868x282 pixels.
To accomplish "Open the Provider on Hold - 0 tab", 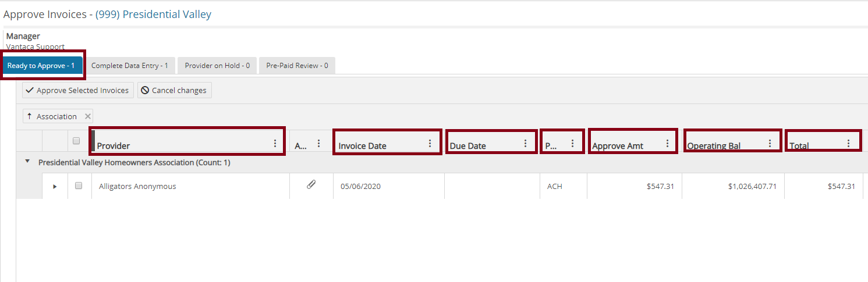I will point(217,66).
